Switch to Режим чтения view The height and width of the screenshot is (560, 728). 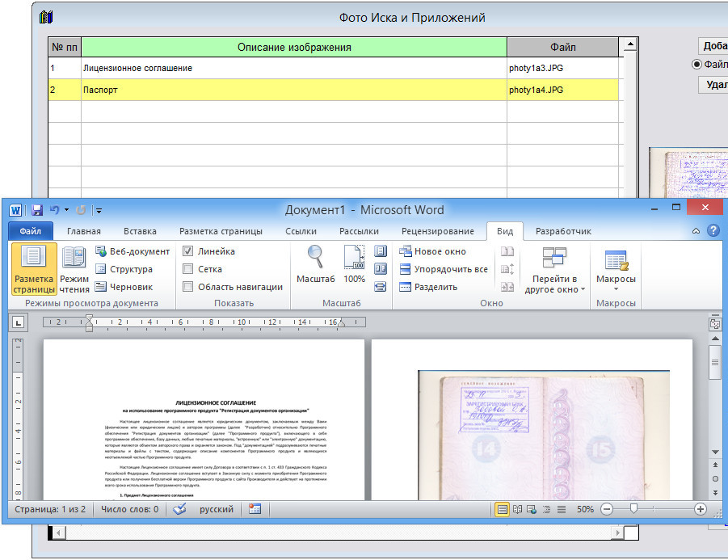coord(74,268)
